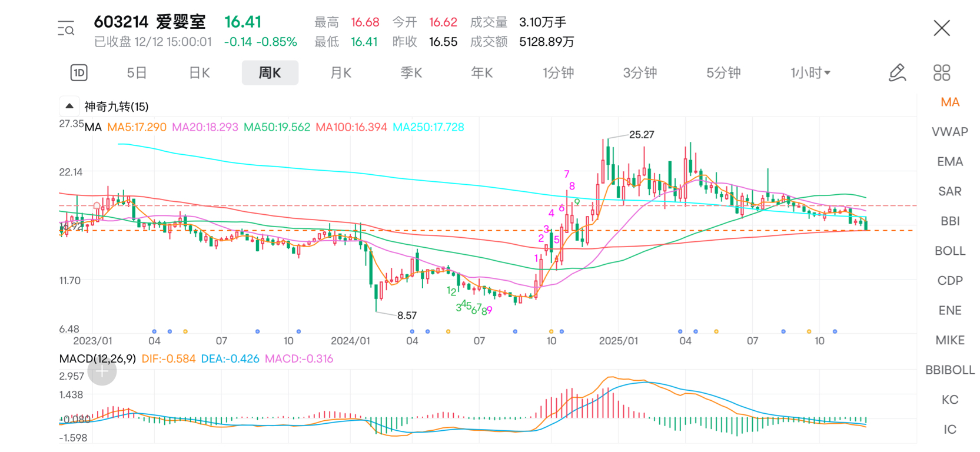980x452 pixels.
Task: Select the BOLL indicator
Action: tap(950, 251)
